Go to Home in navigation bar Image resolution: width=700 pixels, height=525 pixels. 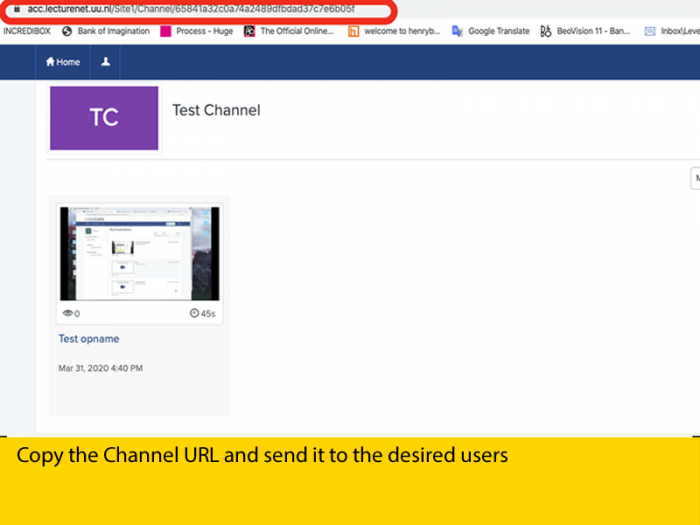(63, 62)
